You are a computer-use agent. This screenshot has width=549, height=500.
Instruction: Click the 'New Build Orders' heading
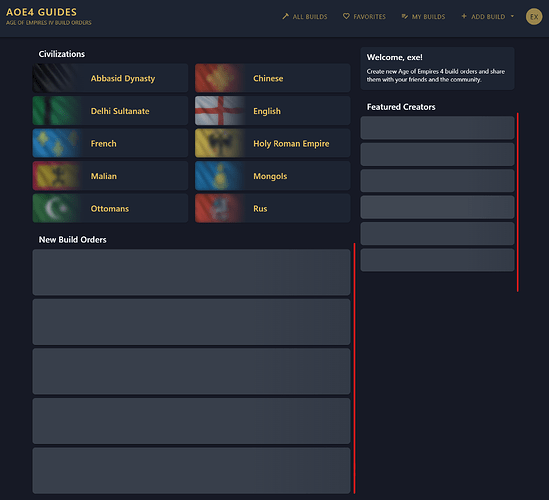[x=72, y=239]
